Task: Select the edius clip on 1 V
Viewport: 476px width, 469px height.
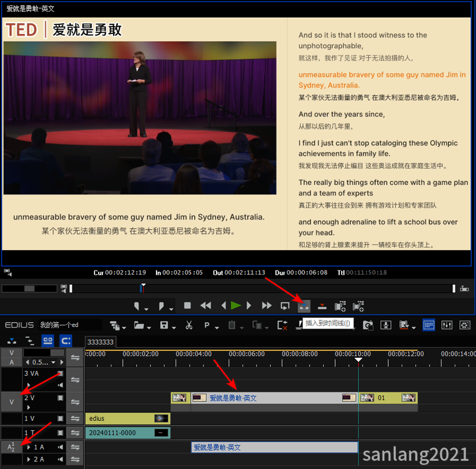Action: [x=128, y=418]
